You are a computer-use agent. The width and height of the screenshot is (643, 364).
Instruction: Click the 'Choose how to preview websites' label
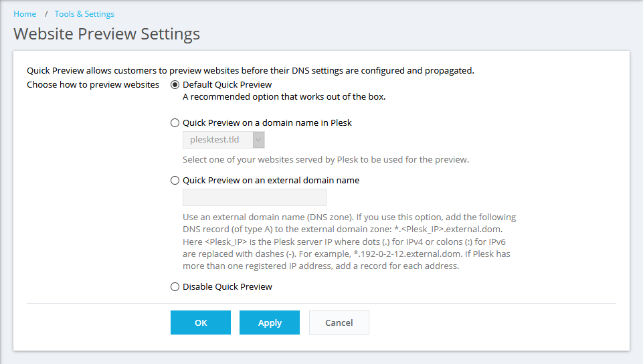click(93, 85)
